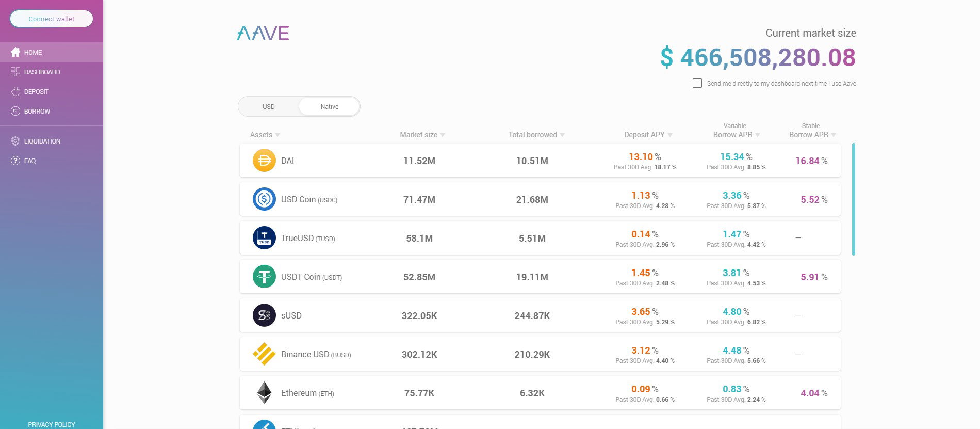Click the Ethereum diamond logo
The width and height of the screenshot is (980, 429).
(x=264, y=393)
